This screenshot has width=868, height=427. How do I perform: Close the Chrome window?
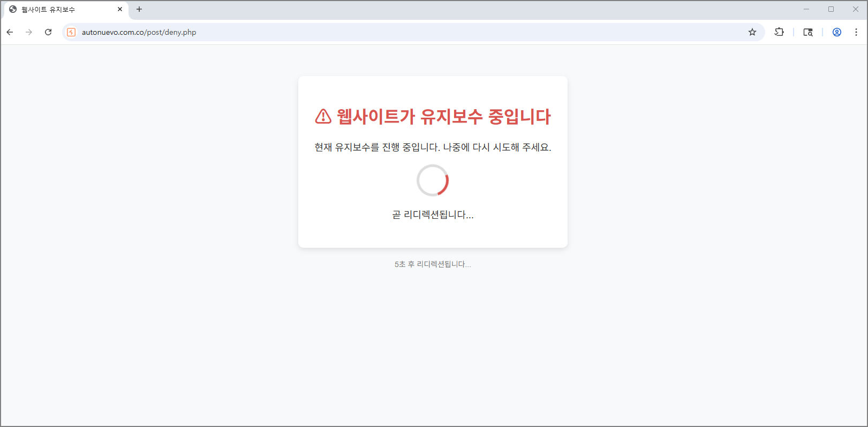[856, 9]
